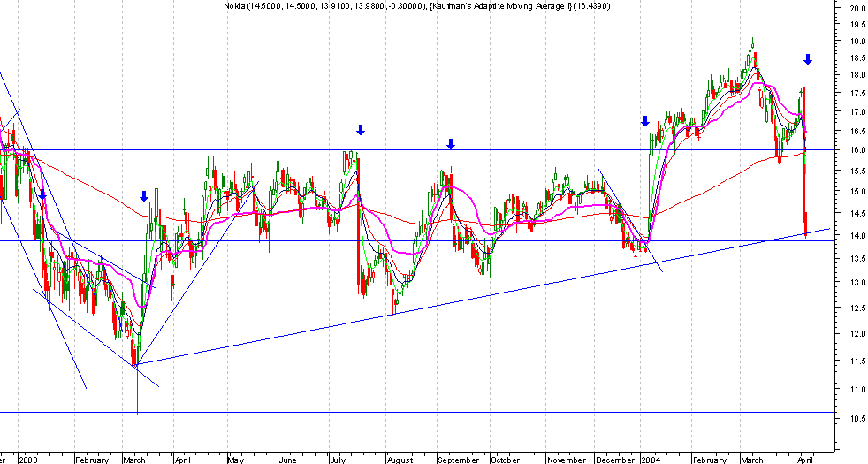
Task: Select the blue arrow above the April 2004 drop
Action: tap(808, 58)
